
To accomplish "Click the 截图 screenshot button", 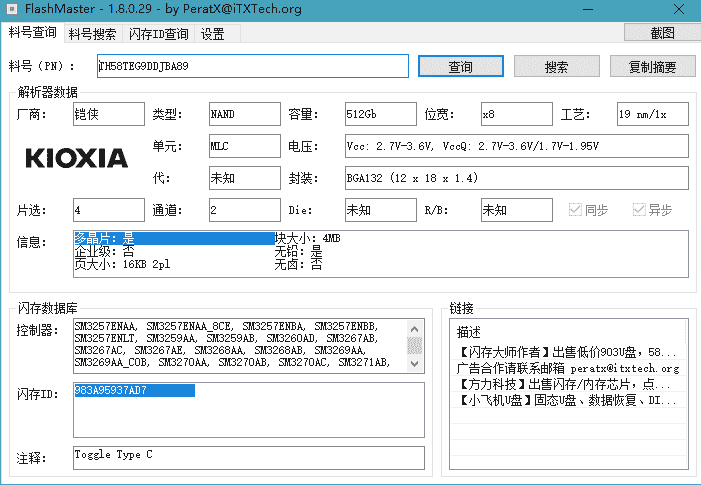I will point(662,33).
